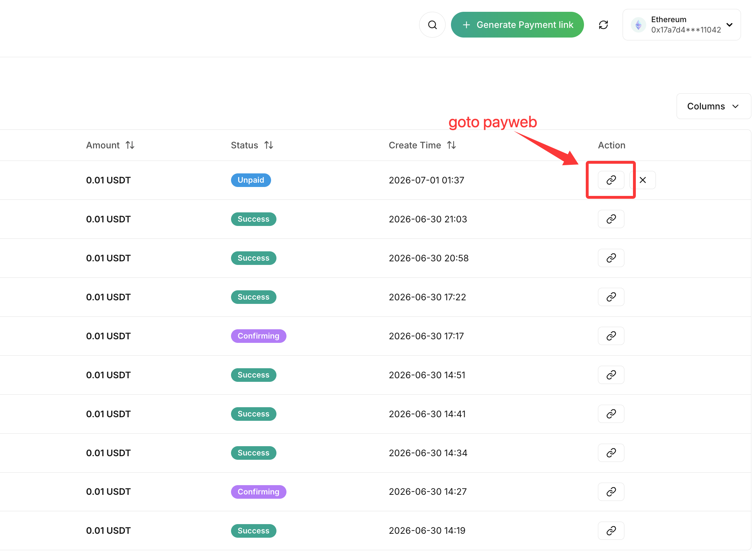Image resolution: width=756 pixels, height=552 pixels.
Task: Open link for order created 2026-06-30 14:51
Action: pyautogui.click(x=611, y=375)
